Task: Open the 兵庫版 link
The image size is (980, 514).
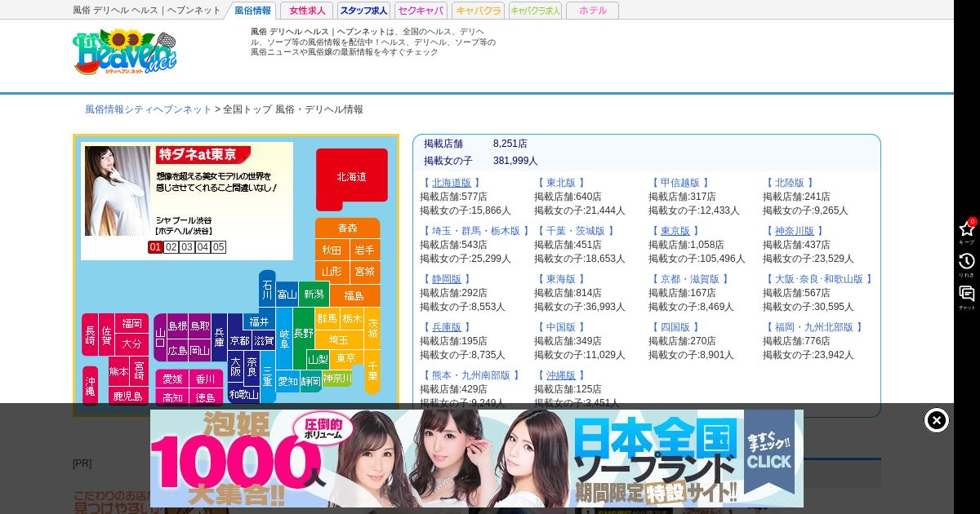Action: click(447, 327)
